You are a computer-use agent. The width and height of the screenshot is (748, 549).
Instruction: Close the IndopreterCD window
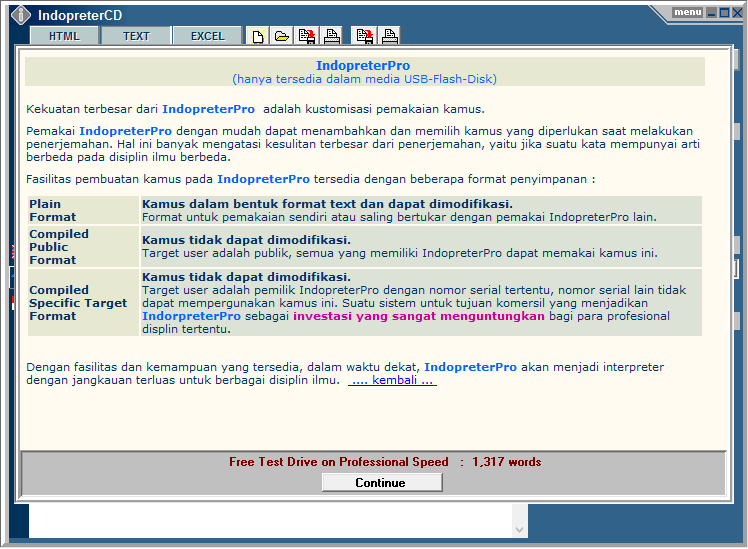click(737, 13)
